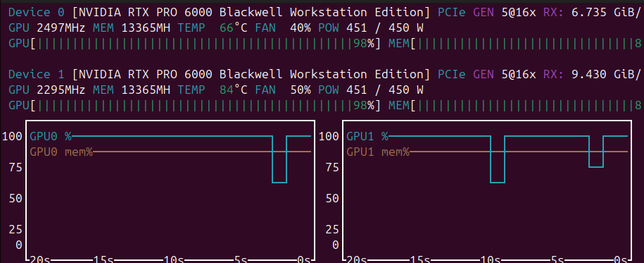
Task: Click the "75" y-axis label of GPU0 graph
Action: 15,167
